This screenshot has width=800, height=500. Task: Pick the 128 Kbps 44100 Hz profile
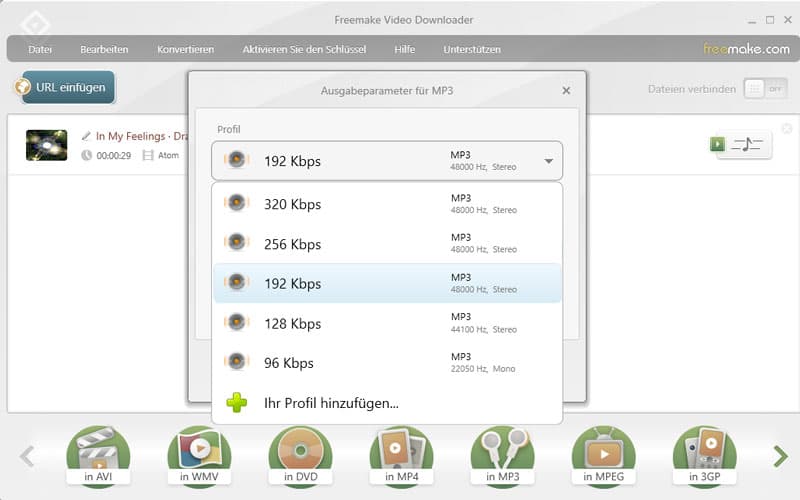pos(387,323)
